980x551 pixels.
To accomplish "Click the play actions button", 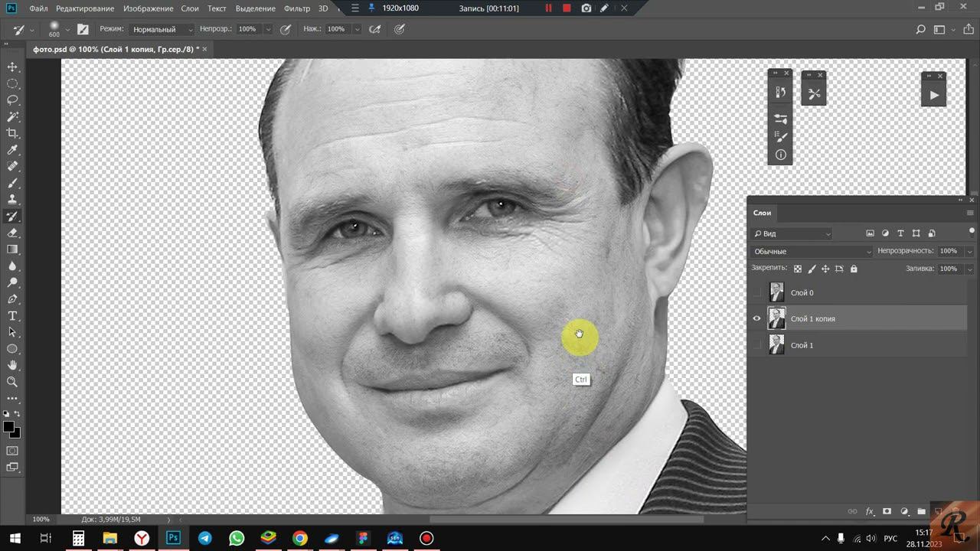I will pyautogui.click(x=933, y=96).
